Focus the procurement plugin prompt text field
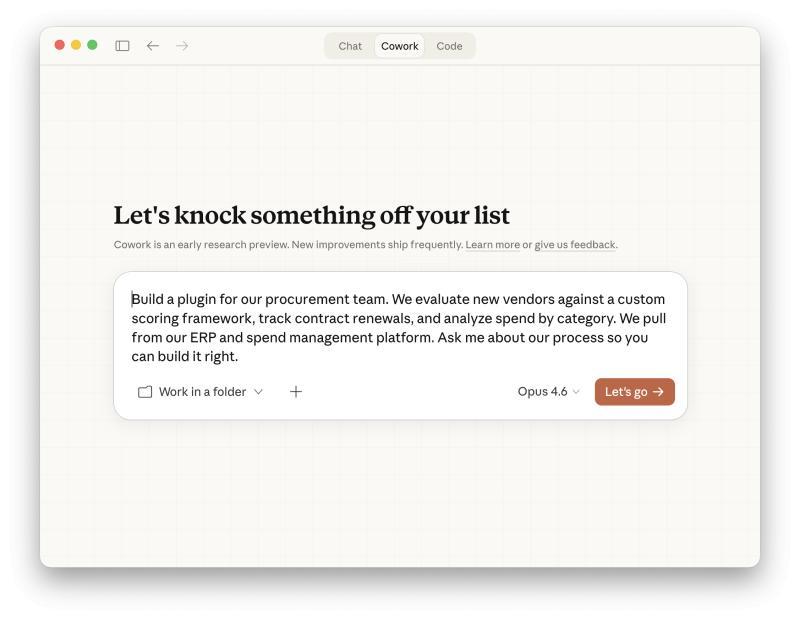This screenshot has height=620, width=800. click(x=398, y=327)
